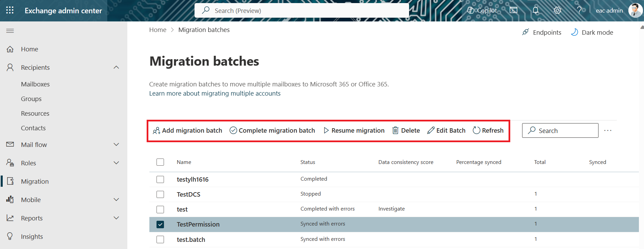Click the Mail flow envelope icon
Screen dimensions: 644x249
point(10,144)
